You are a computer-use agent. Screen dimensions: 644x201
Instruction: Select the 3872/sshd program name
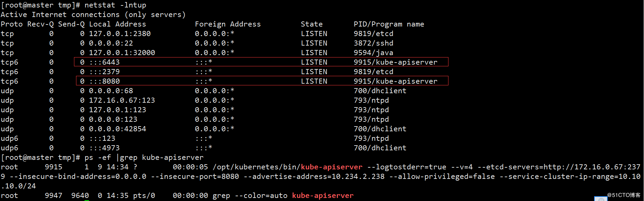pos(373,43)
